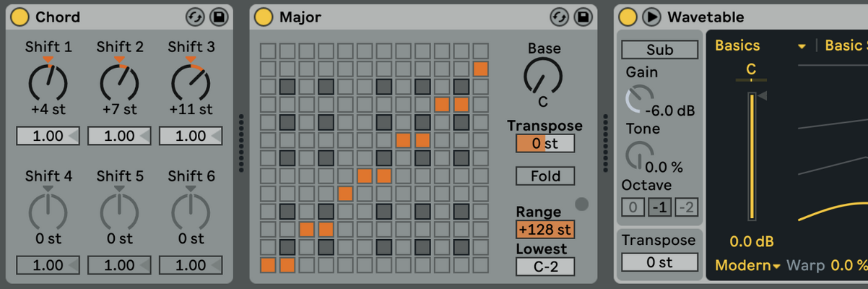The image size is (868, 289).
Task: Click the bottom-left orange scale map cell
Action: pyautogui.click(x=268, y=264)
